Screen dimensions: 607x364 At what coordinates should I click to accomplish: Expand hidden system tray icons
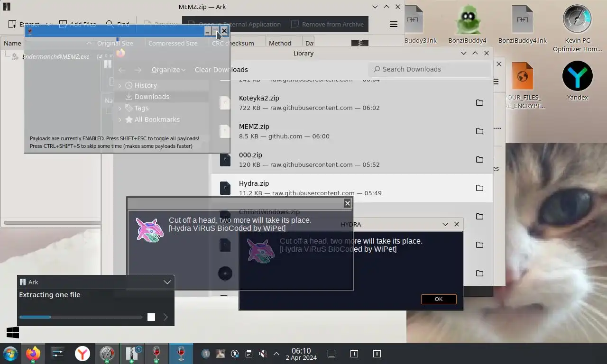[276, 354]
